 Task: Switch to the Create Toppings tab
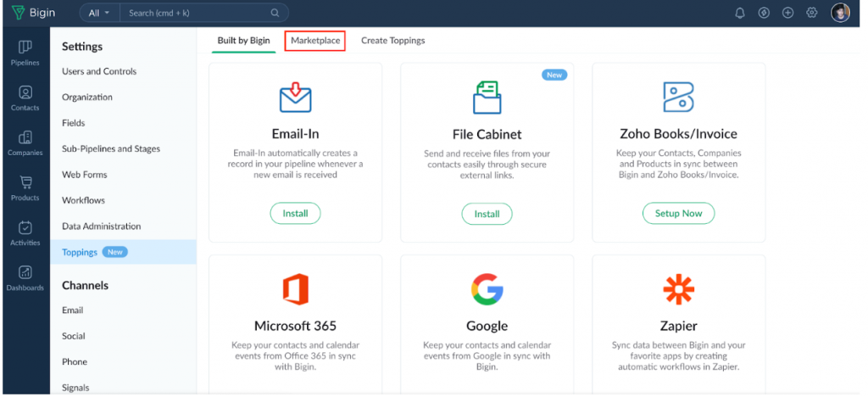393,41
